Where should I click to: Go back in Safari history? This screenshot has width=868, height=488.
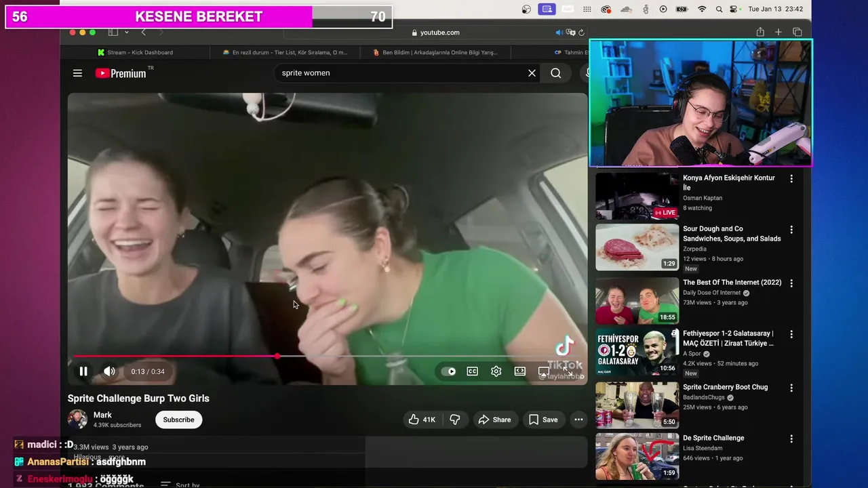tap(143, 33)
